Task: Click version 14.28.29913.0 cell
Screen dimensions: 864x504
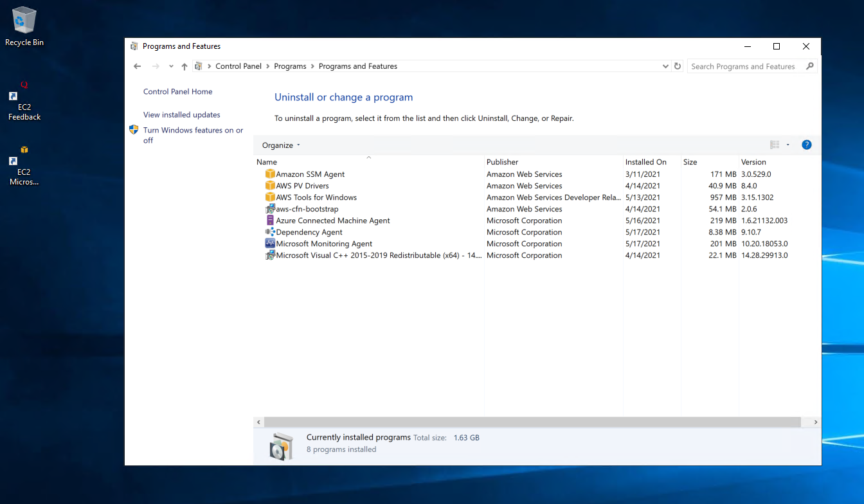Action: [764, 255]
